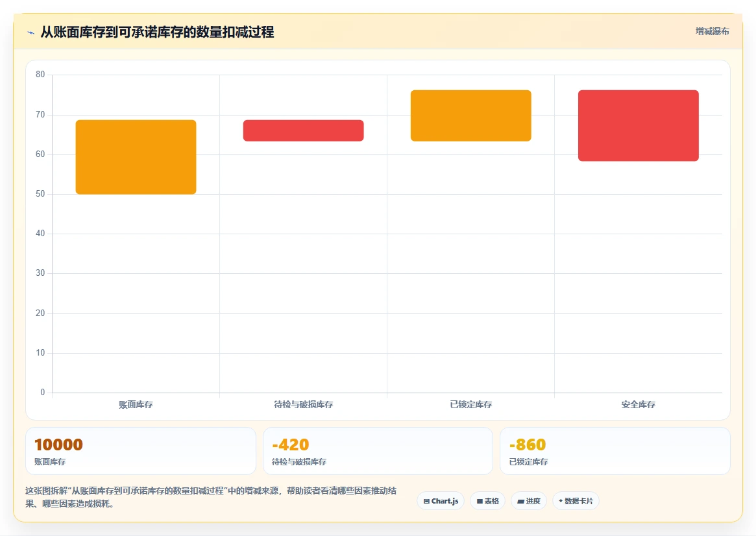
Task: Click the 待检与破损库存 x-axis label
Action: coord(303,404)
